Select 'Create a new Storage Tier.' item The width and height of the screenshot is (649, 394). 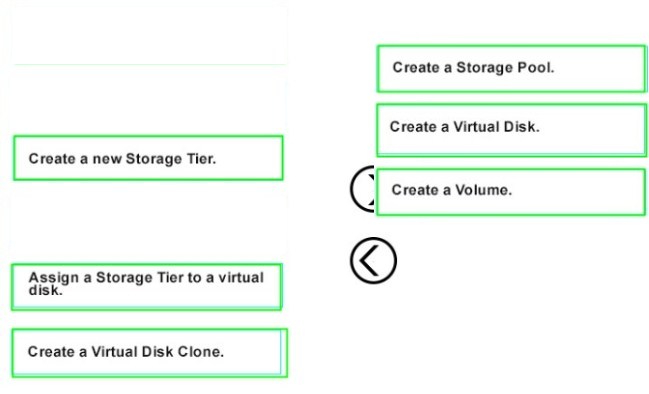tap(148, 158)
